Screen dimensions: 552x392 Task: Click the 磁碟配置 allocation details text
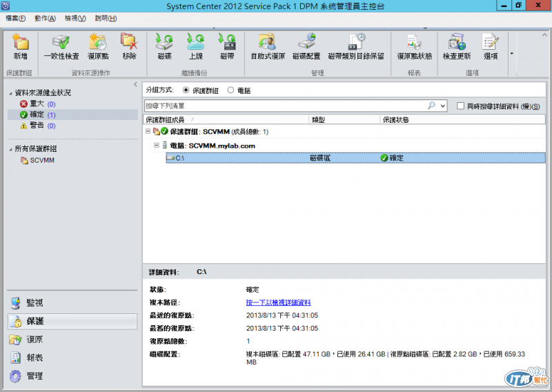[386, 357]
